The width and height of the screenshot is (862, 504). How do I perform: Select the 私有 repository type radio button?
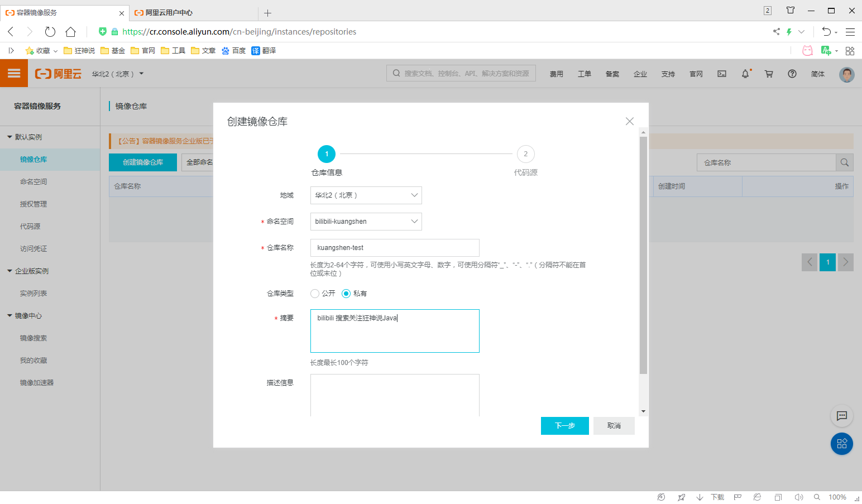347,293
